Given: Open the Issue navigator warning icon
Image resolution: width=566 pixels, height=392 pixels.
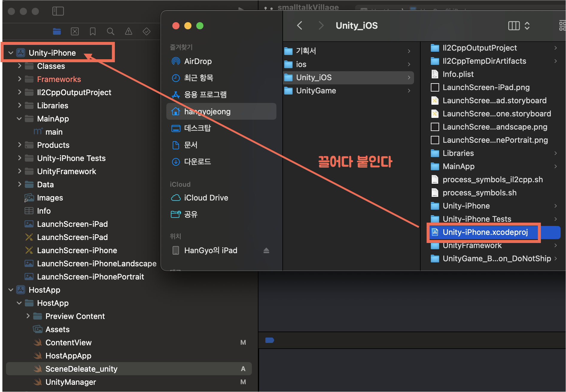Looking at the screenshot, I should point(129,31).
